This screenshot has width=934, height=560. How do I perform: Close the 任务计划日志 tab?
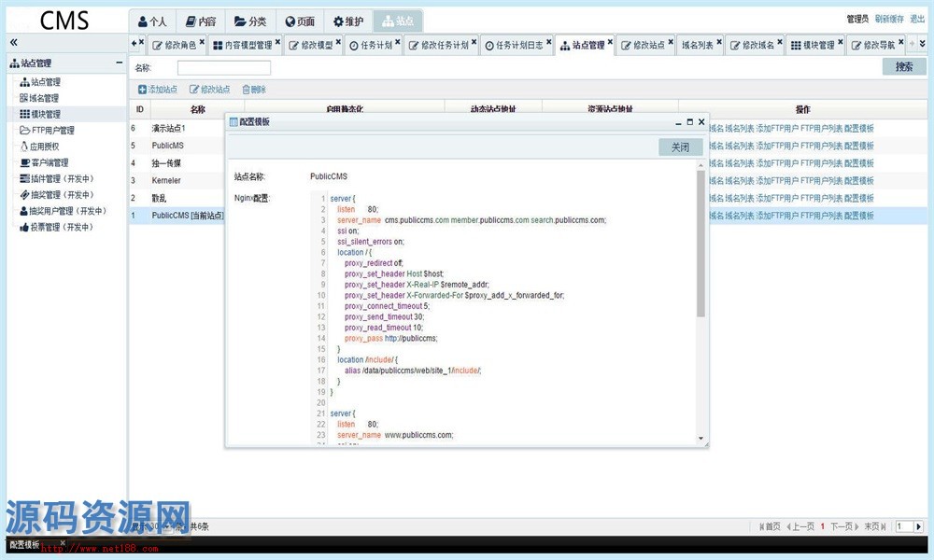[x=548, y=42]
